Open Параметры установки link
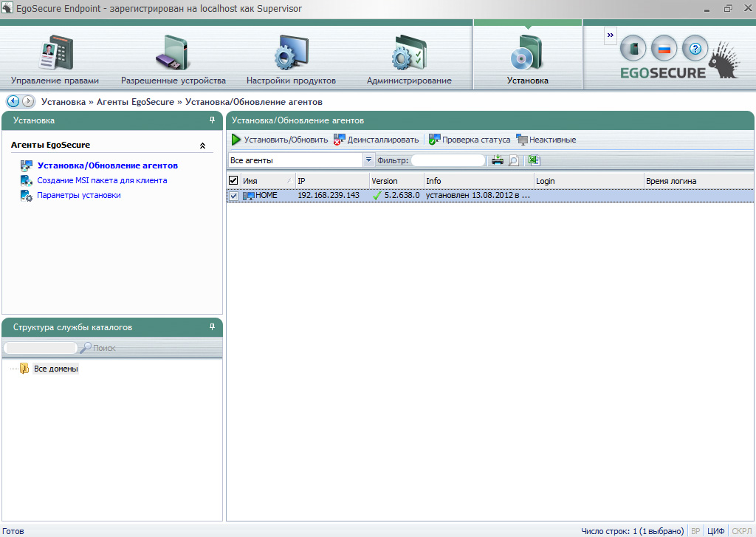 pos(79,196)
